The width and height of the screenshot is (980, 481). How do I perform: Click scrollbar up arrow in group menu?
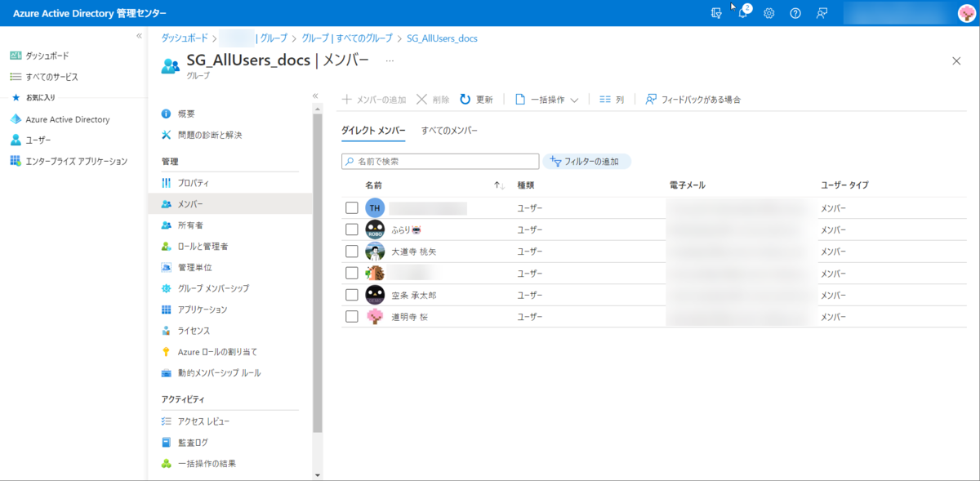pyautogui.click(x=318, y=108)
